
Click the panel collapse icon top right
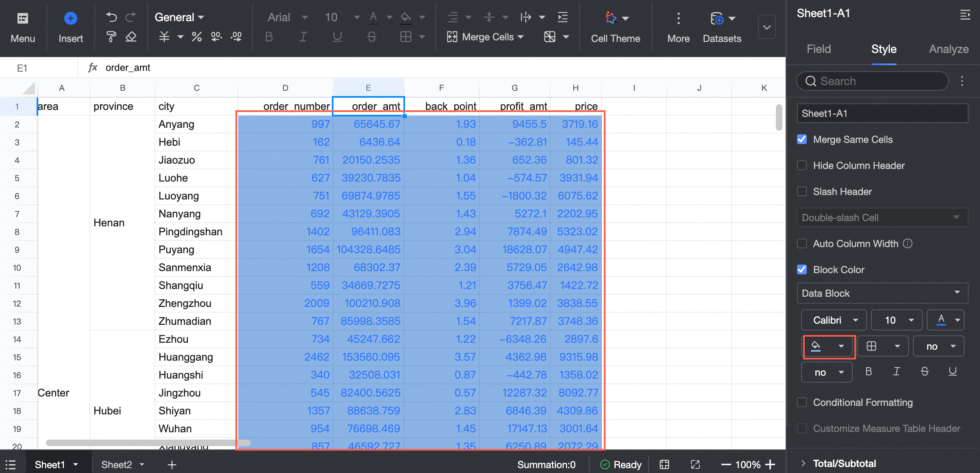point(965,15)
